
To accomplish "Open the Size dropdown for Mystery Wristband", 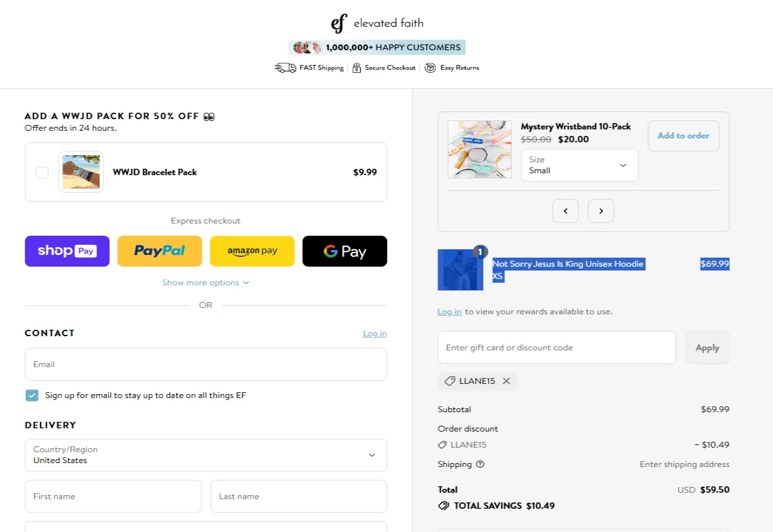I will [578, 165].
